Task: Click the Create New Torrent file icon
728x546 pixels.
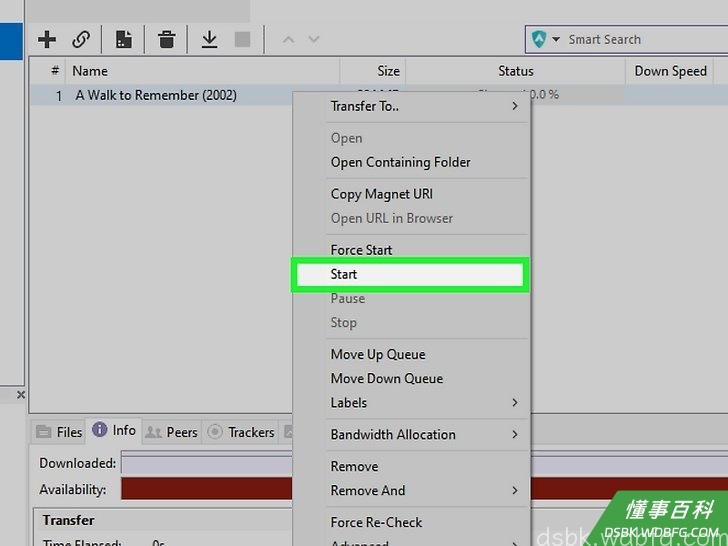Action: (x=124, y=39)
